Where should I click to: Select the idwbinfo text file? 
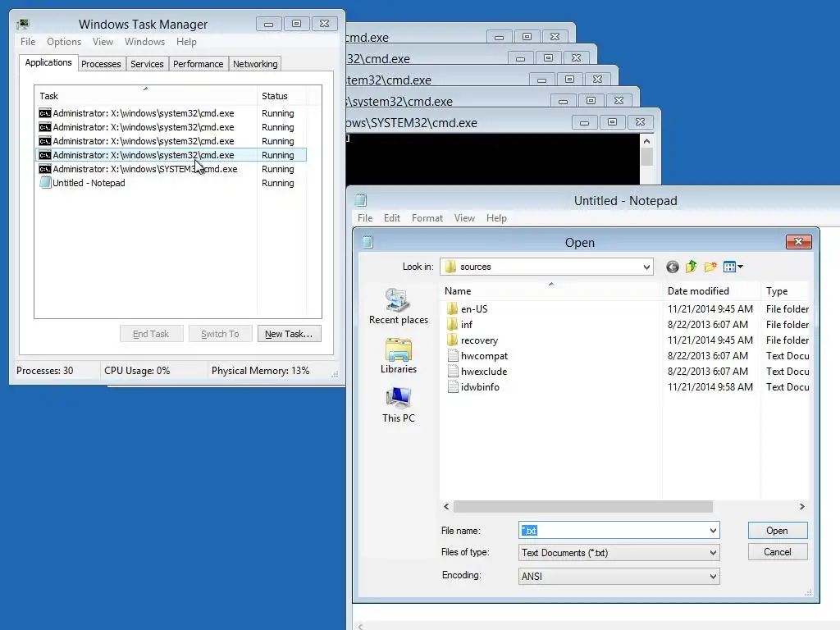coord(473,387)
